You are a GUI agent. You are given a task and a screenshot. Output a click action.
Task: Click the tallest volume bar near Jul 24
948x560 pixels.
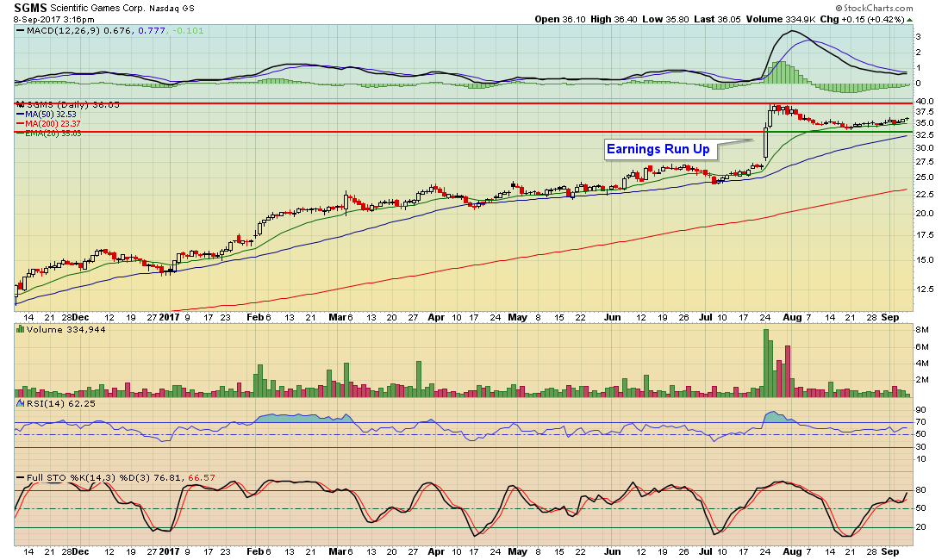(766, 363)
